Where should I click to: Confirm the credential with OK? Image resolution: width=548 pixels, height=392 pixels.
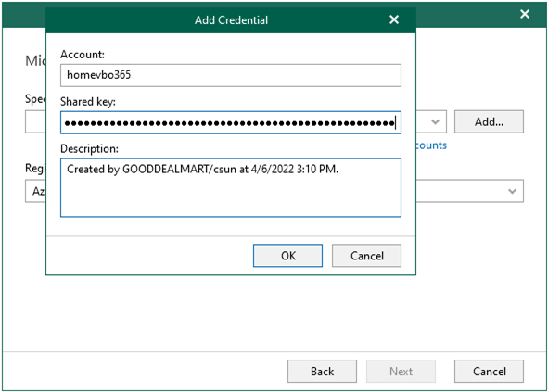coord(287,256)
